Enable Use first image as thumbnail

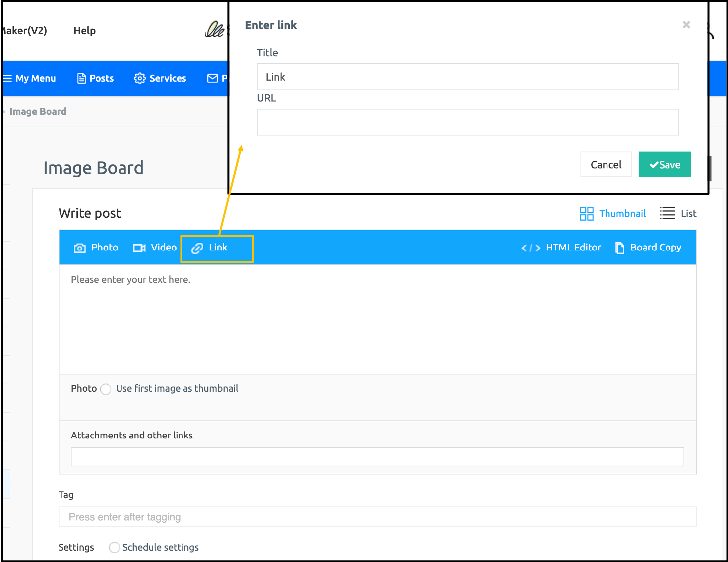[x=106, y=389]
